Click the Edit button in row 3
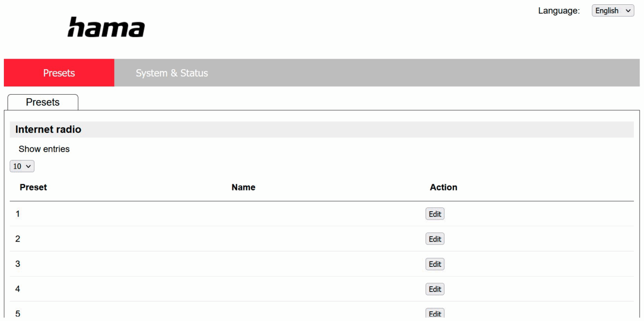 435,264
